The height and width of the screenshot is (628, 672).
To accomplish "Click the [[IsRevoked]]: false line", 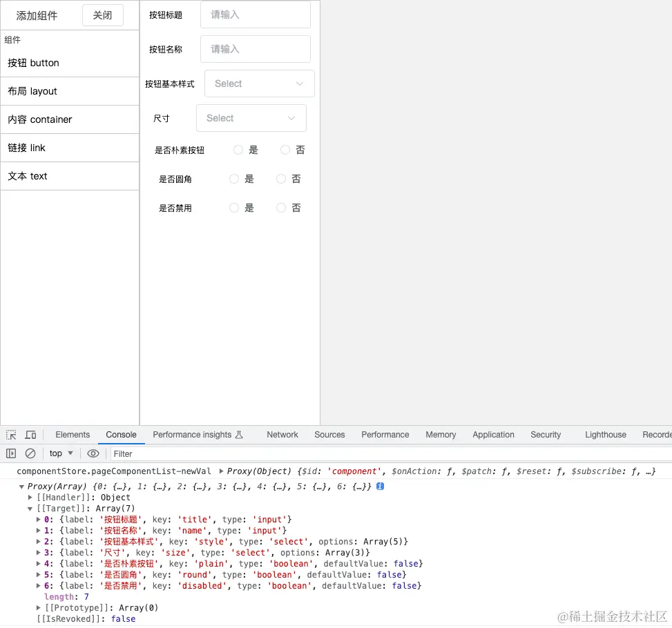I will [x=86, y=619].
